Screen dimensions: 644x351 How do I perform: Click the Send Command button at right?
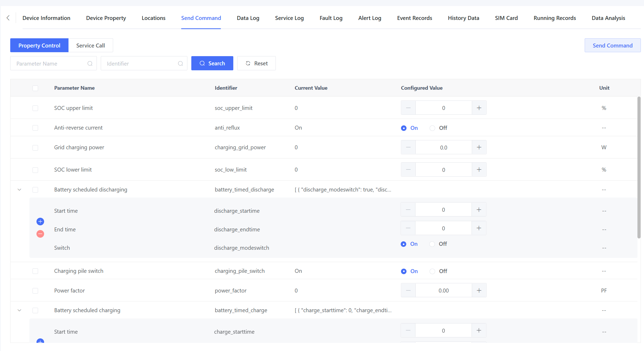(612, 45)
